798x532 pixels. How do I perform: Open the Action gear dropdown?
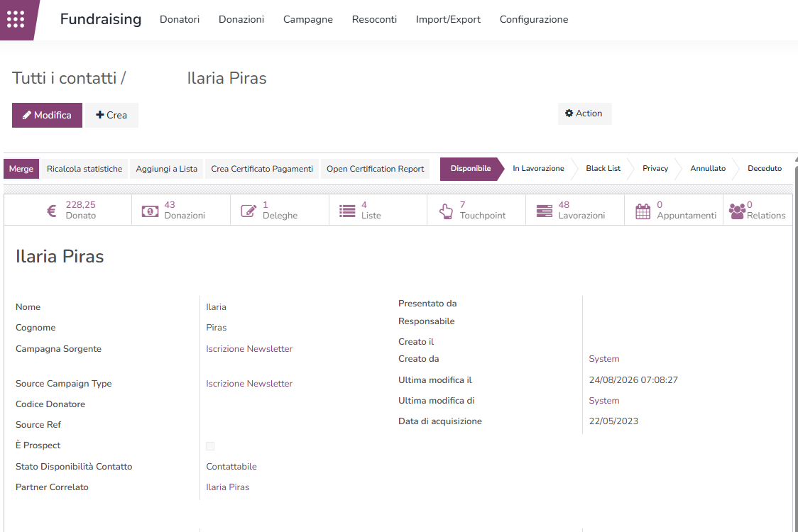point(584,113)
